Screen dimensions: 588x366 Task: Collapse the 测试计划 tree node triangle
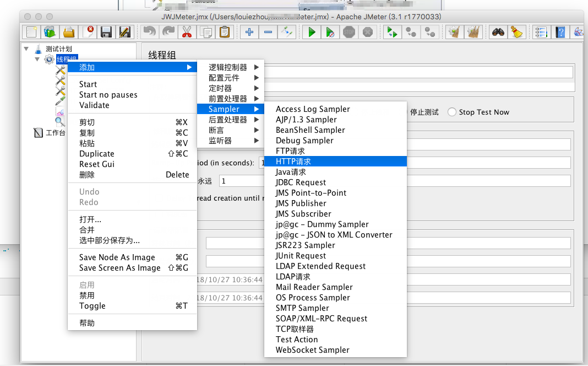(x=26, y=49)
